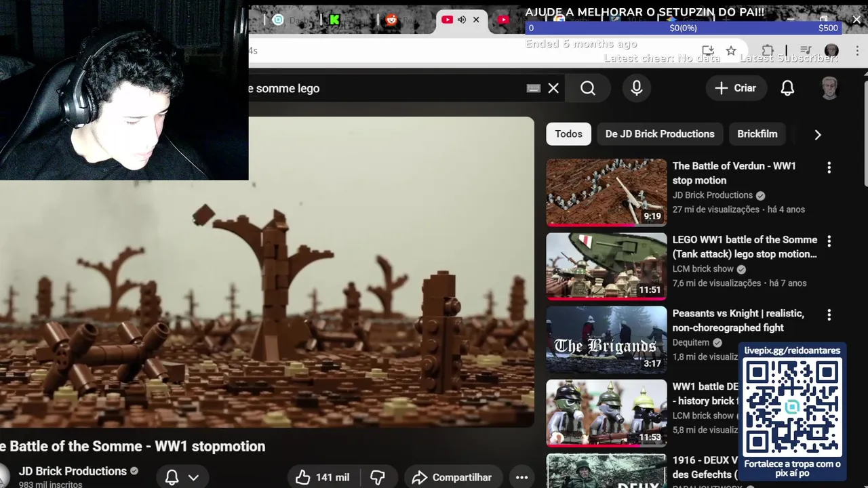Viewport: 868px width, 488px height.
Task: Select the Brickfilm filter chip
Action: point(757,134)
